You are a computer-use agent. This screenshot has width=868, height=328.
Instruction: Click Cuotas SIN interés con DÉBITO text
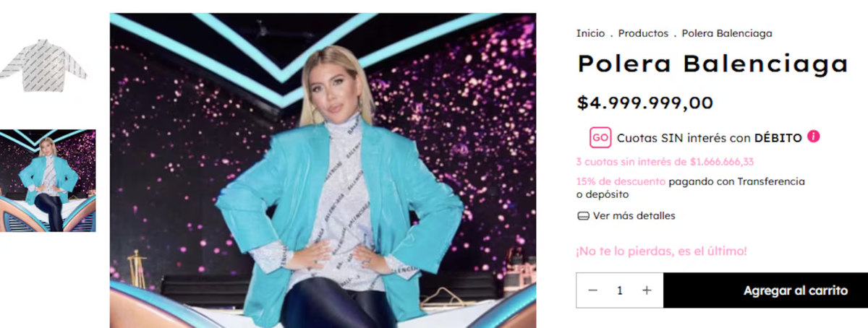tap(709, 137)
